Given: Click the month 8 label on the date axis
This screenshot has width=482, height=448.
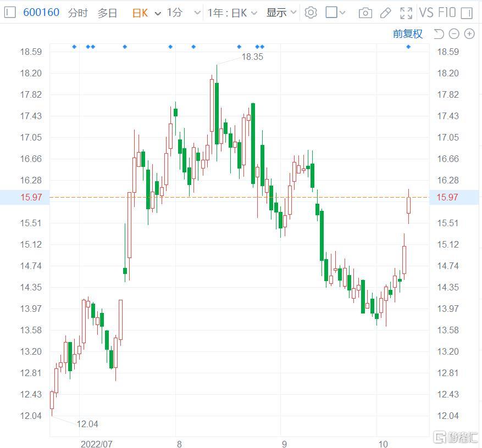Looking at the screenshot, I should 179,444.
